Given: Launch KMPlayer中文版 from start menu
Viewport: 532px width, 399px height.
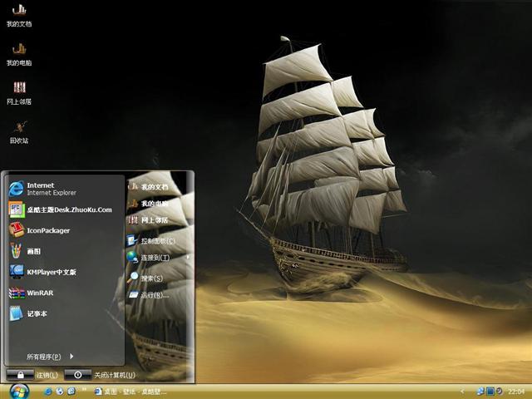Looking at the screenshot, I should tap(42, 272).
